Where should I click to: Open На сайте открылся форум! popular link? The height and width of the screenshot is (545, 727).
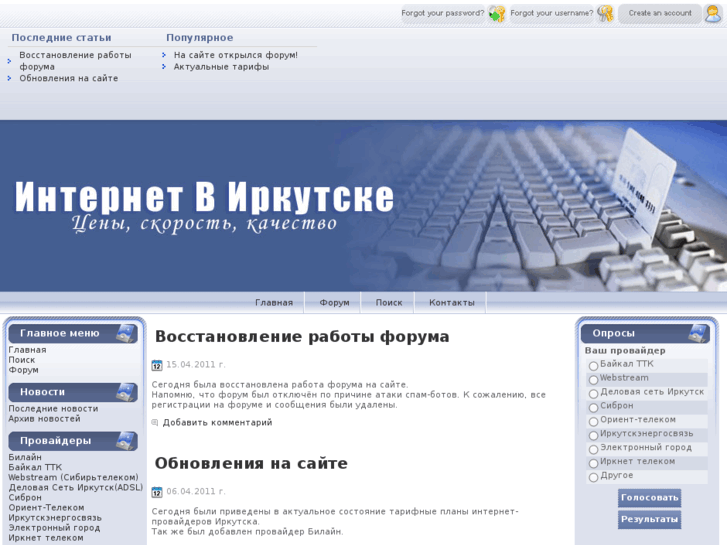(x=236, y=55)
